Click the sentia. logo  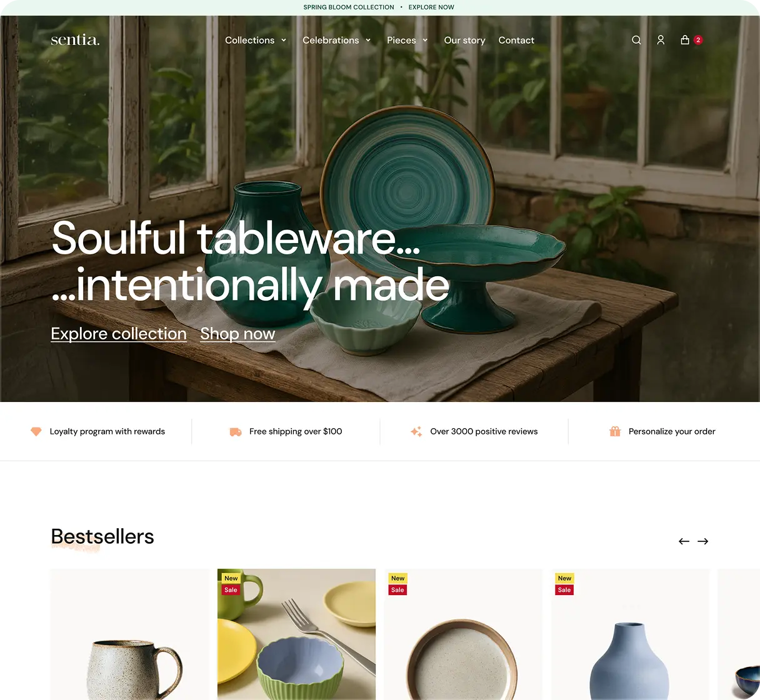(x=75, y=40)
